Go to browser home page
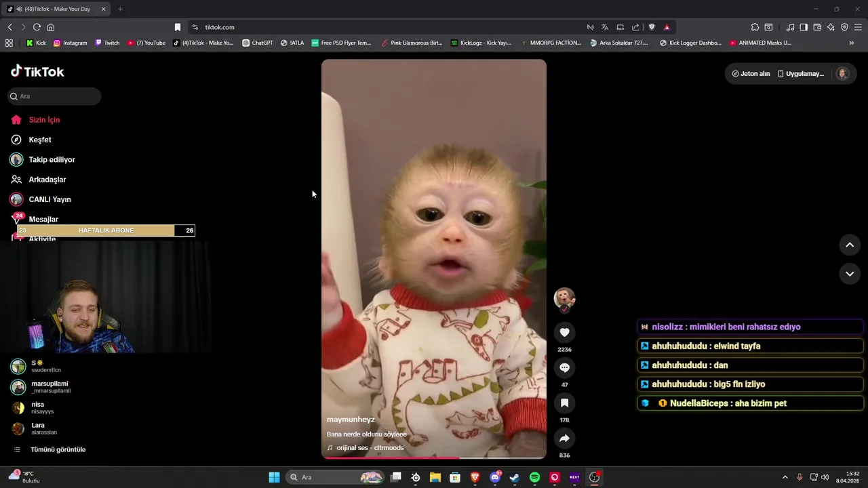The width and height of the screenshot is (868, 488). tap(50, 27)
